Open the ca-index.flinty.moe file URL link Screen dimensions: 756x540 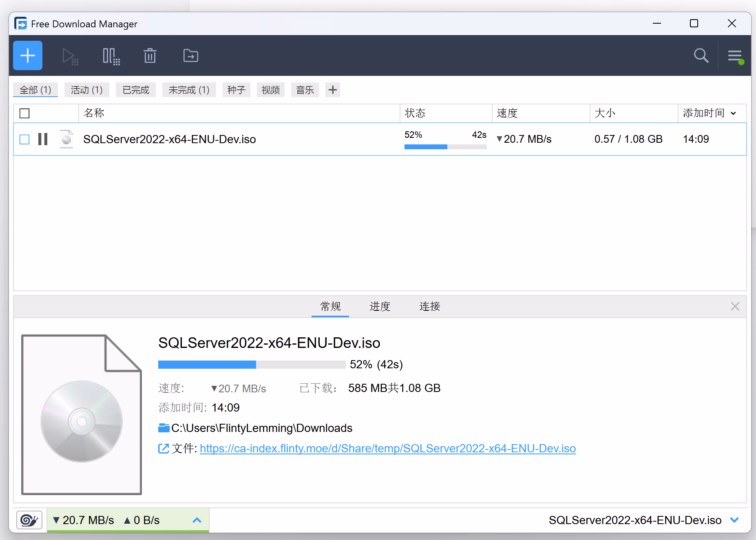tap(387, 449)
